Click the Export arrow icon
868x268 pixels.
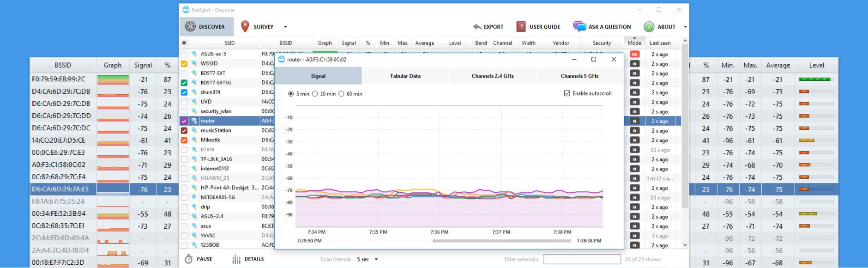click(x=477, y=27)
